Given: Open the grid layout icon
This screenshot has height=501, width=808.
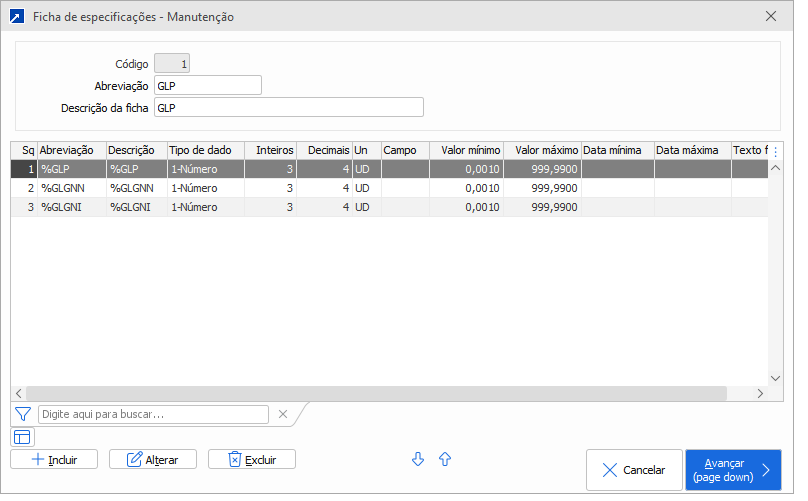Looking at the screenshot, I should point(22,437).
